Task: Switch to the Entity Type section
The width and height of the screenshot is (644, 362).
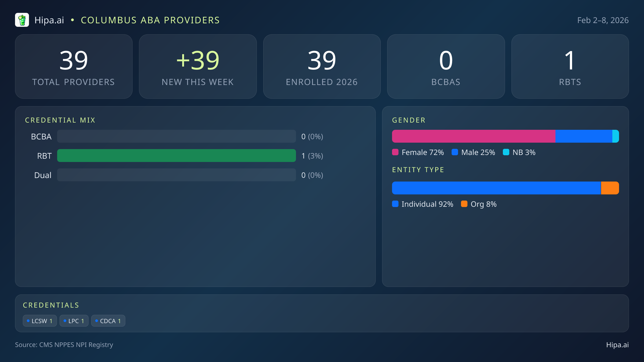Action: (418, 169)
